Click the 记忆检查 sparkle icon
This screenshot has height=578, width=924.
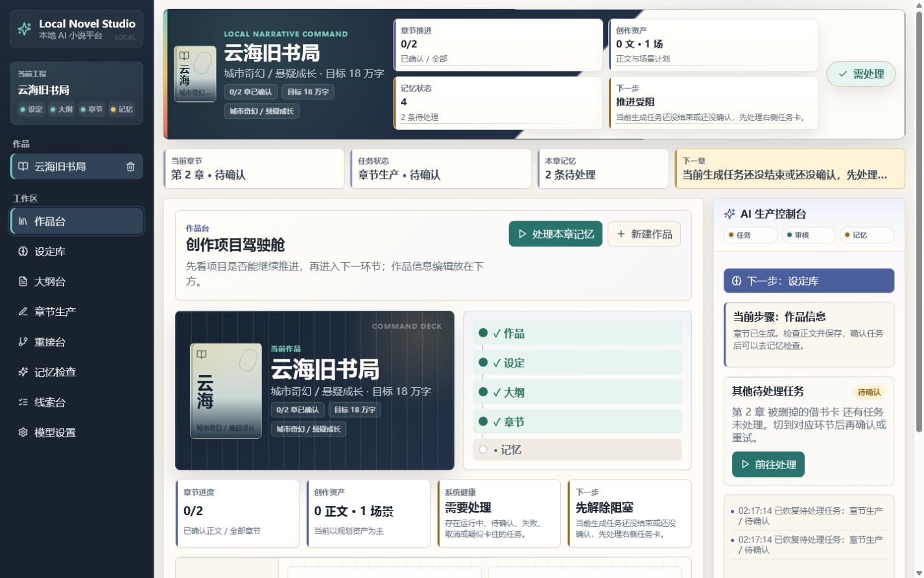(x=23, y=372)
